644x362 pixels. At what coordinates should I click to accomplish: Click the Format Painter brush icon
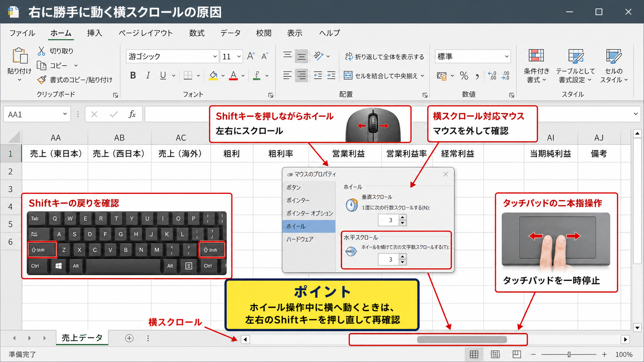pyautogui.click(x=42, y=80)
